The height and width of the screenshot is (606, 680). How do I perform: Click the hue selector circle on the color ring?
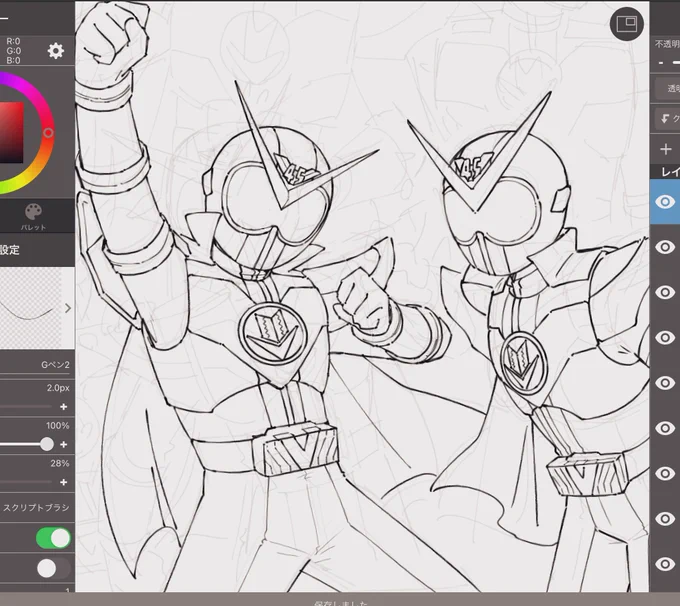click(48, 133)
